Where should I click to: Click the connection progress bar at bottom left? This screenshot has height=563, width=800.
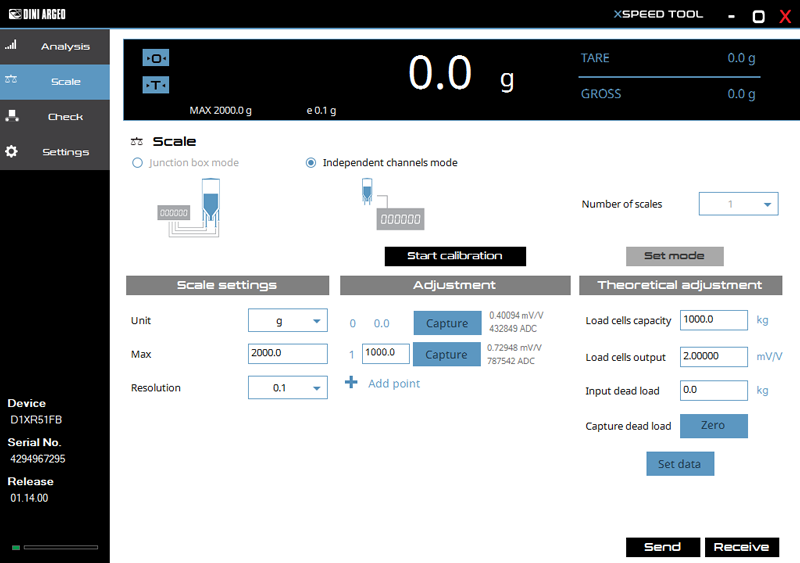[x=60, y=547]
